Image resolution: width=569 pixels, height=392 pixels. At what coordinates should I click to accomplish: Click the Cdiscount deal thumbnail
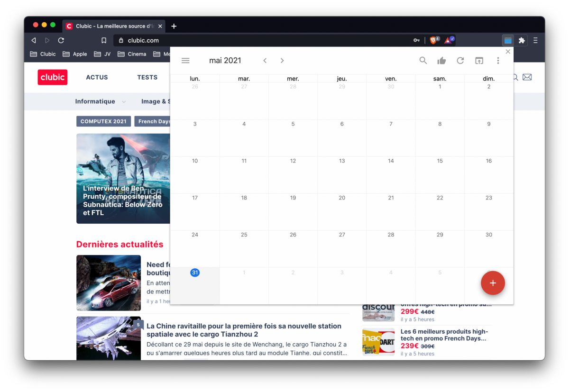pyautogui.click(x=378, y=313)
